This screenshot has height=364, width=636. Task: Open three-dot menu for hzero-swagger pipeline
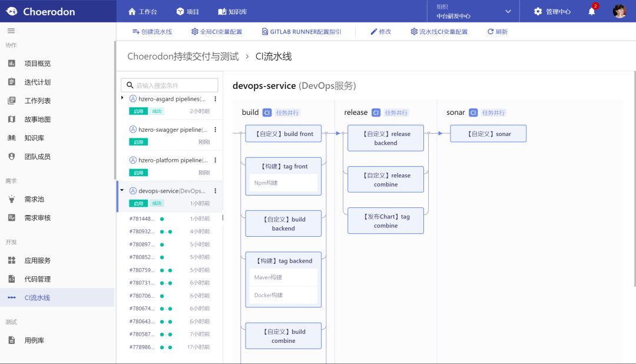(215, 130)
